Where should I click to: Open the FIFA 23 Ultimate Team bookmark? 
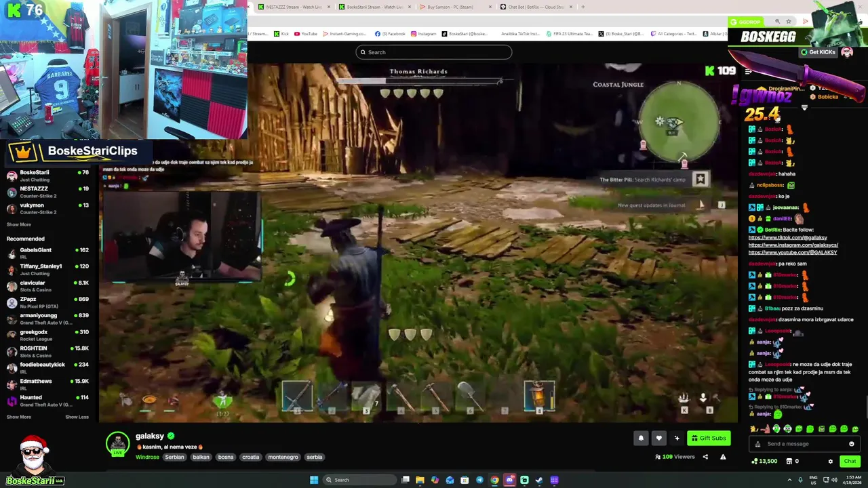[570, 34]
